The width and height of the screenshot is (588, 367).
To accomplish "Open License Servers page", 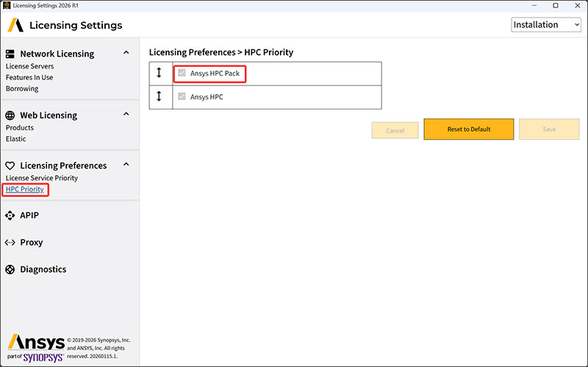I will [x=29, y=66].
